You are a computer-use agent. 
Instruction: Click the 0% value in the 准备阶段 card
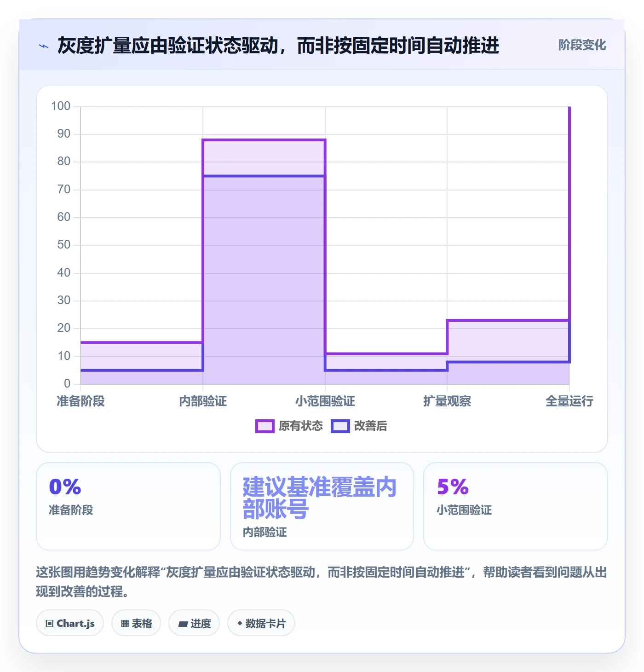(x=65, y=487)
